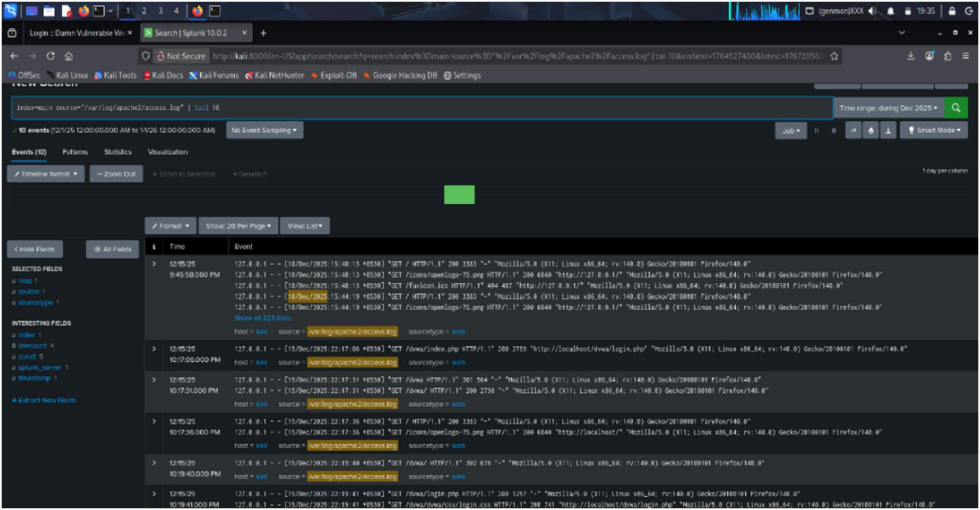Click into the Splunk search query box
Screen dimensions: 980x510
point(422,108)
